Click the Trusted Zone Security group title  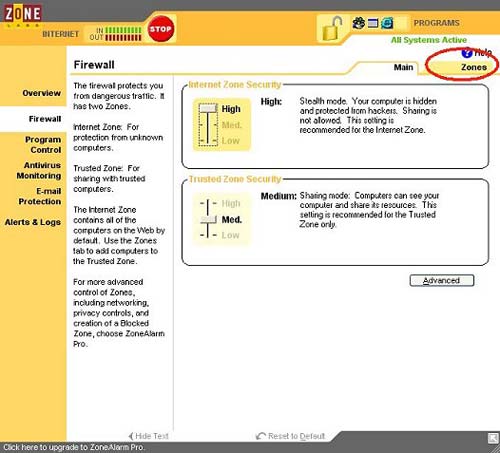click(x=235, y=179)
